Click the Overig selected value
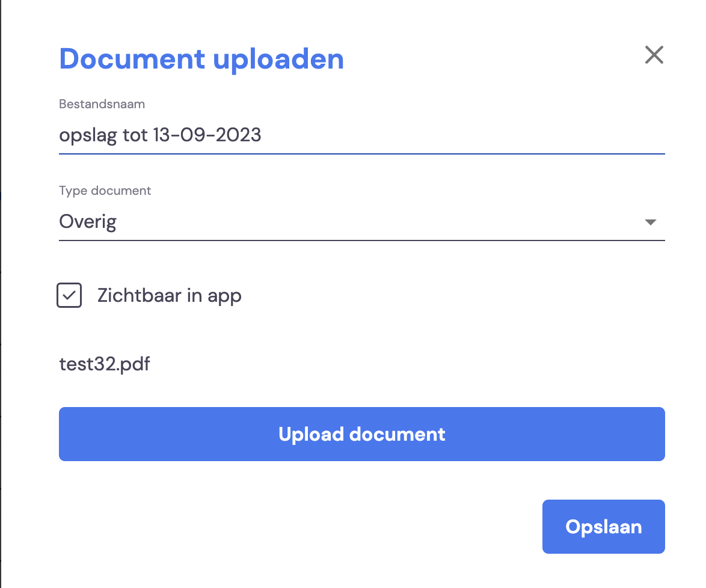Screen dimensions: 706x588 (88, 222)
